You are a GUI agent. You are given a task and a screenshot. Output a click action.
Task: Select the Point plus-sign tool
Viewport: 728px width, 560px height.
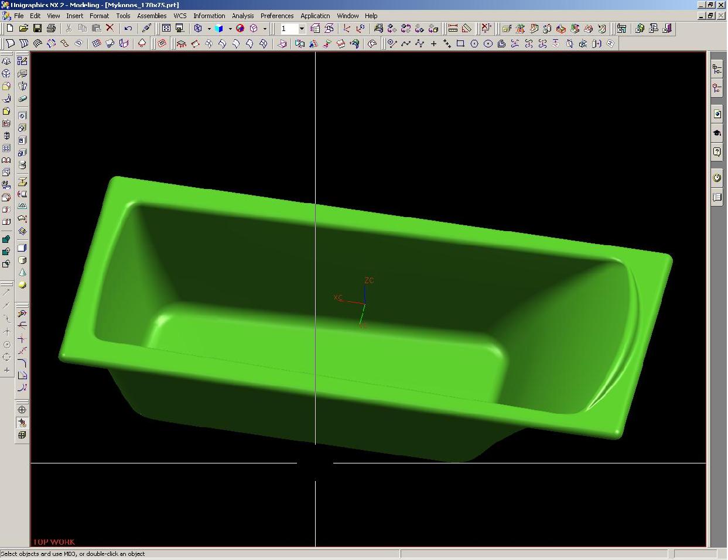pyautogui.click(x=433, y=43)
